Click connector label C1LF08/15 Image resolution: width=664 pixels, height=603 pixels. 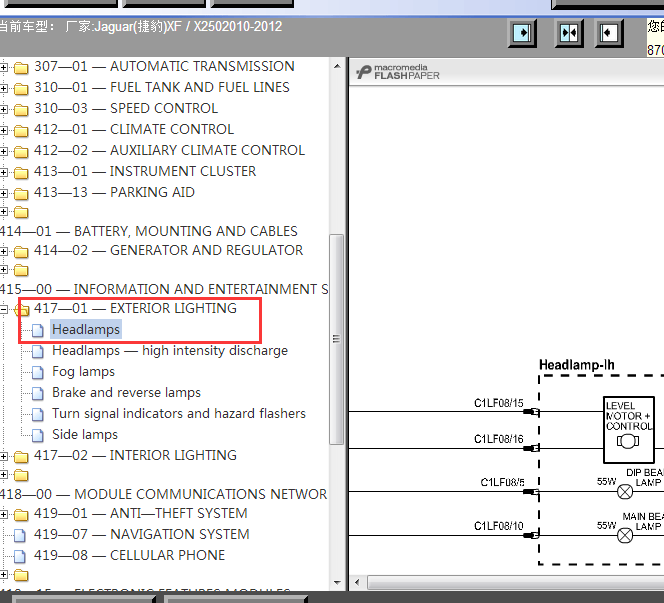(498, 403)
